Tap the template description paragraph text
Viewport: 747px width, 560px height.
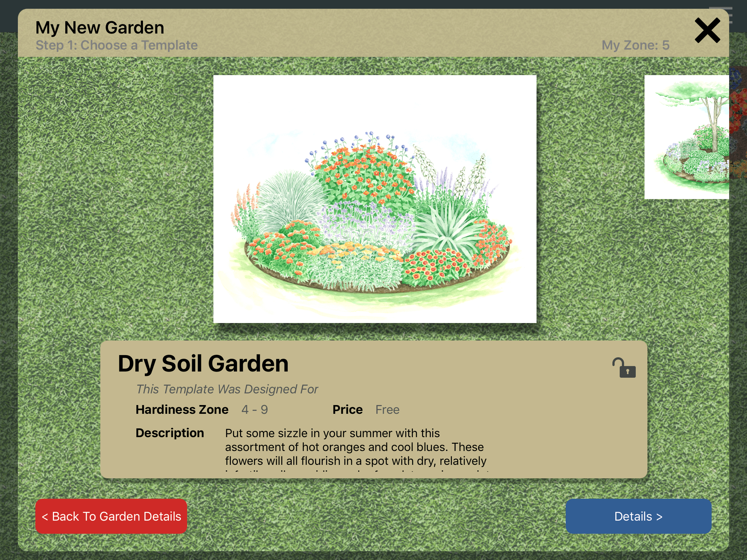point(356,447)
